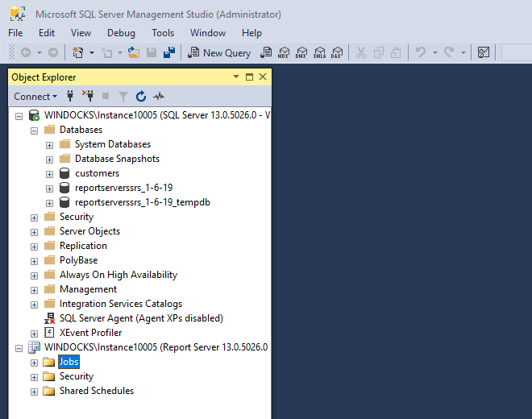The image size is (532, 419).
Task: Open the New Project dropdown arrow
Action: (x=92, y=52)
